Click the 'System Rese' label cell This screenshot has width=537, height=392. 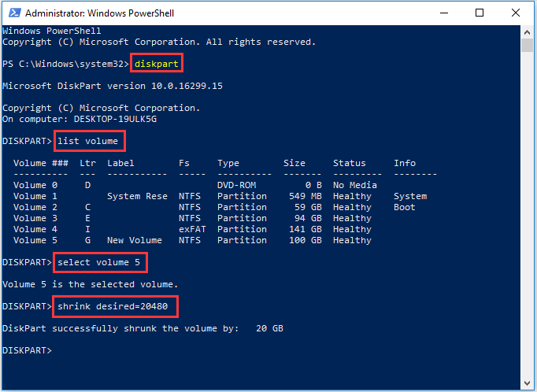(x=137, y=196)
